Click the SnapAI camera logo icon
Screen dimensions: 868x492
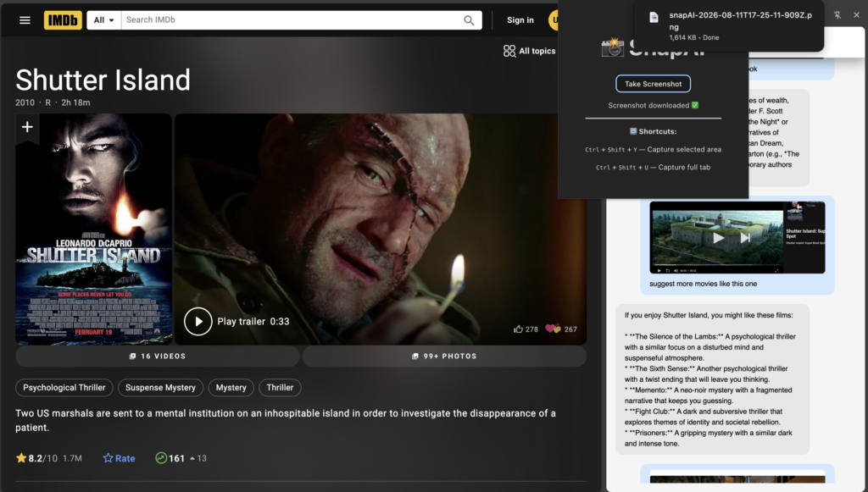(x=612, y=47)
